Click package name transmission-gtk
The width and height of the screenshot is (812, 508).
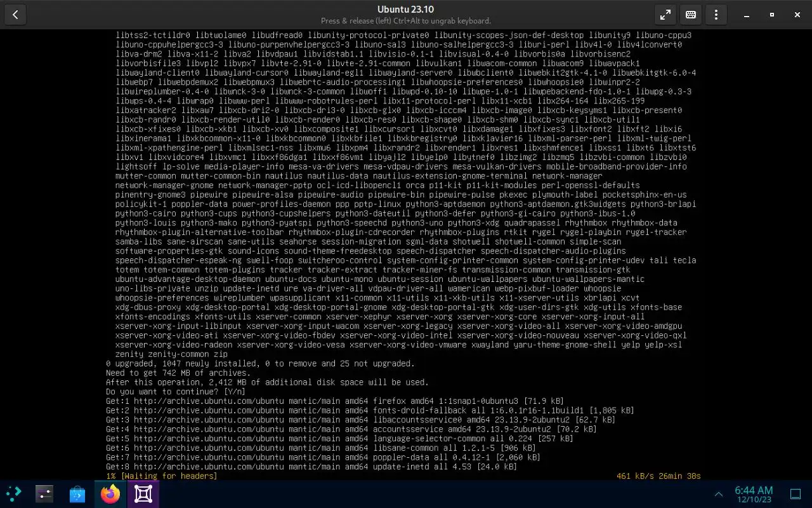pyautogui.click(x=593, y=270)
